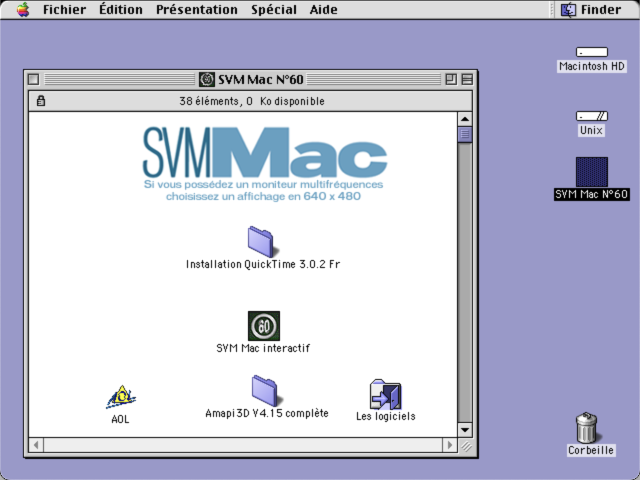Select the SVM Mac N°60 desktop CD icon
The height and width of the screenshot is (480, 640).
pyautogui.click(x=591, y=172)
